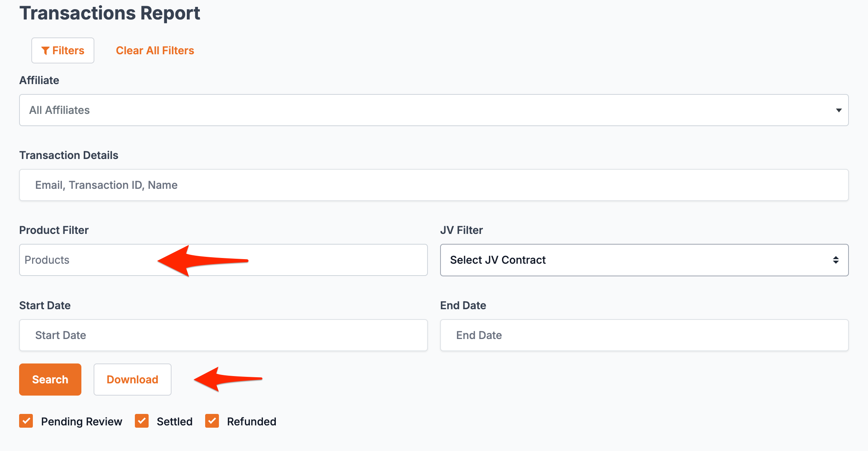Click the up-down arrows on JV Contract selector
Screen dimensions: 868x451
click(836, 260)
